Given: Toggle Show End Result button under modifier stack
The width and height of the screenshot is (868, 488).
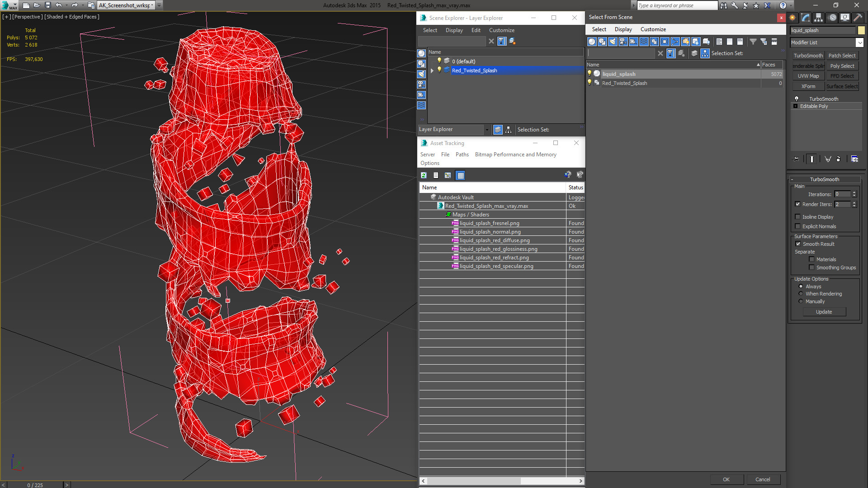Looking at the screenshot, I should (x=812, y=159).
